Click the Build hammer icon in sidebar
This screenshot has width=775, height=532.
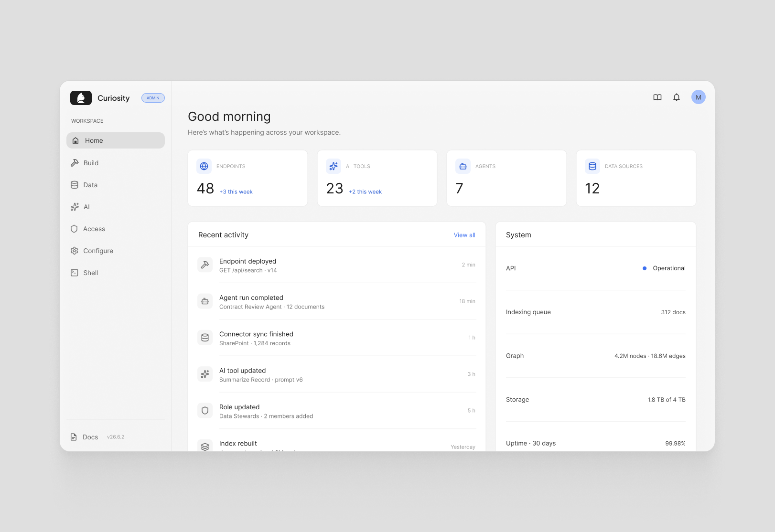[75, 163]
